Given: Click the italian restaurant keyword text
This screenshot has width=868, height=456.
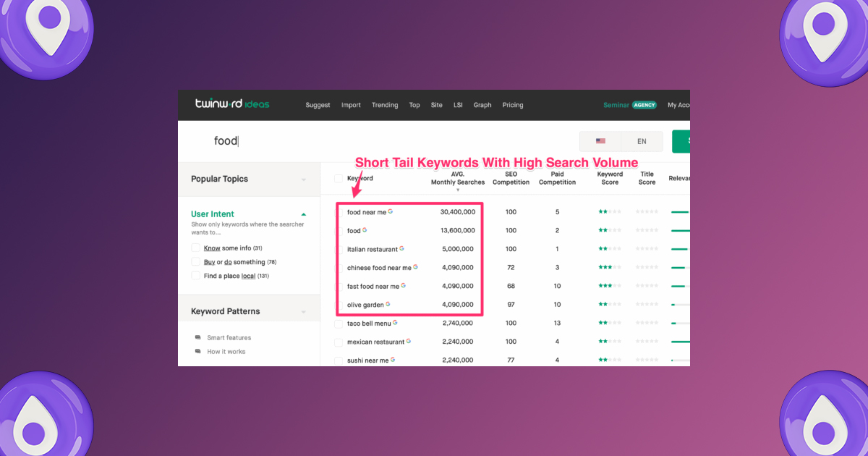Looking at the screenshot, I should [x=373, y=249].
